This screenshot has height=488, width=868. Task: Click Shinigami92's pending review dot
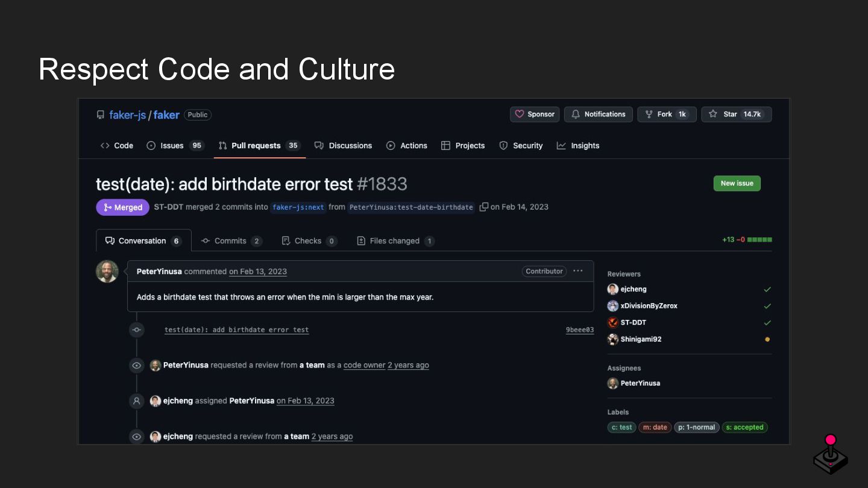point(767,339)
